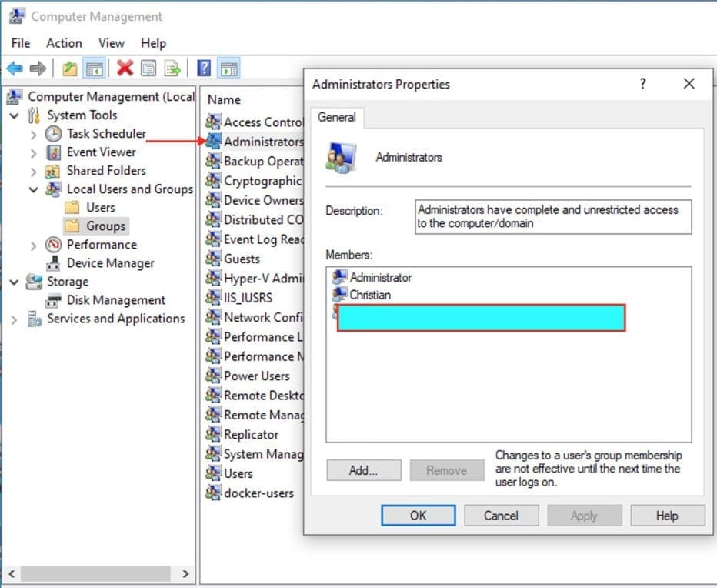Click inside the Description text field
Screen dimensions: 717x588
(x=552, y=216)
